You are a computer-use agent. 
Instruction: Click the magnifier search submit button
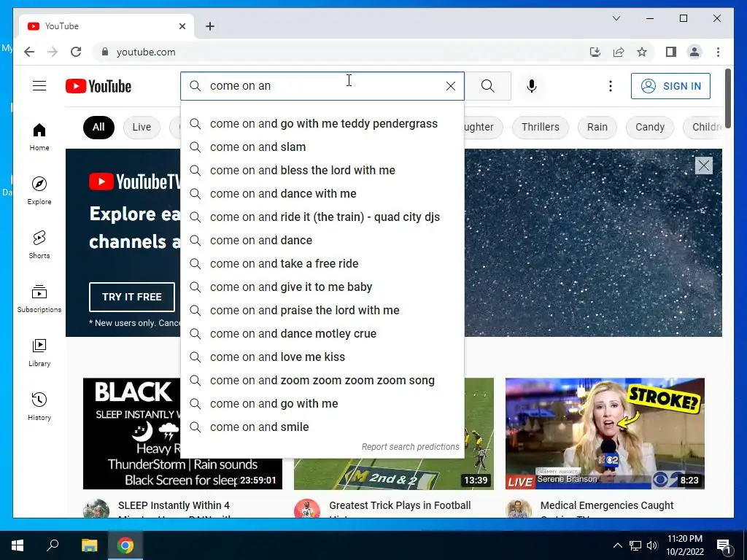coord(487,86)
